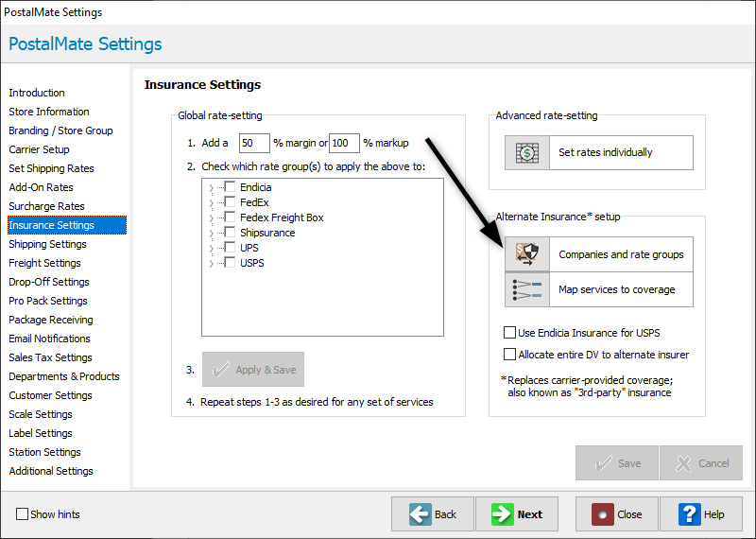The image size is (756, 539).
Task: Go to Shipping Settings
Action: 47,244
